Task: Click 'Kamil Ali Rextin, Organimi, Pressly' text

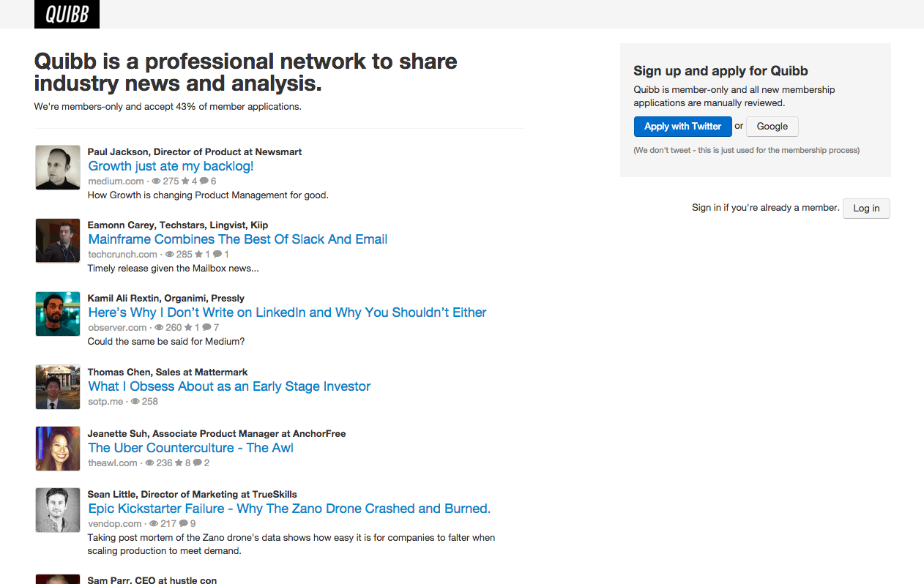Action: (x=166, y=298)
